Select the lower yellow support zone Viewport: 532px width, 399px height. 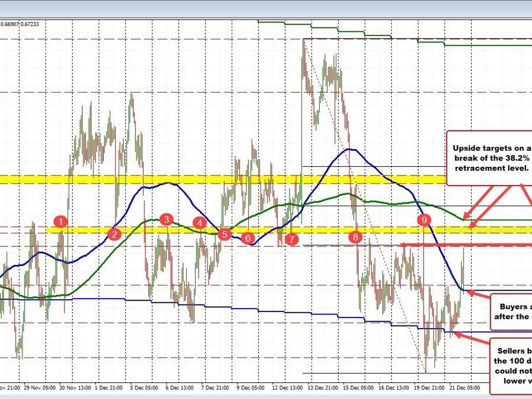coord(148,229)
